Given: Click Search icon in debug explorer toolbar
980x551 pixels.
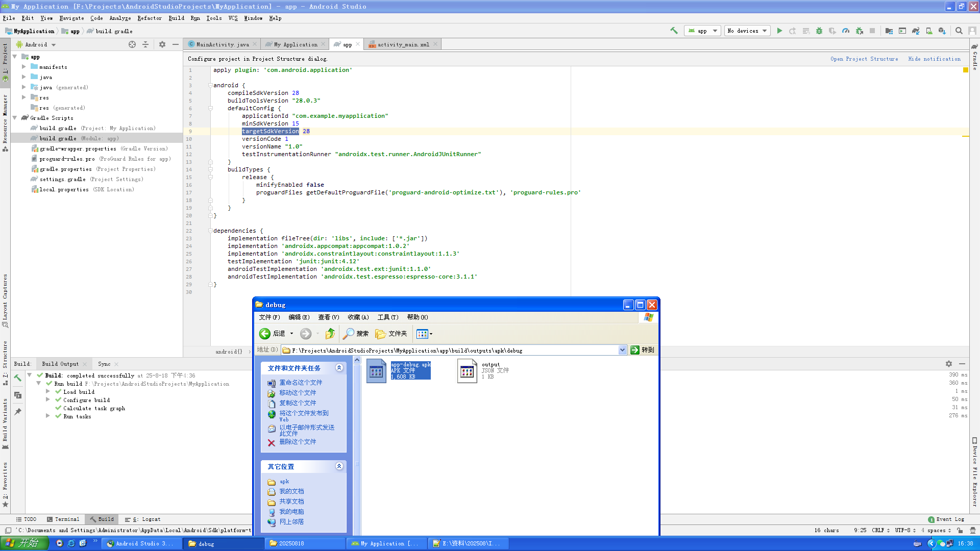Looking at the screenshot, I should 356,334.
